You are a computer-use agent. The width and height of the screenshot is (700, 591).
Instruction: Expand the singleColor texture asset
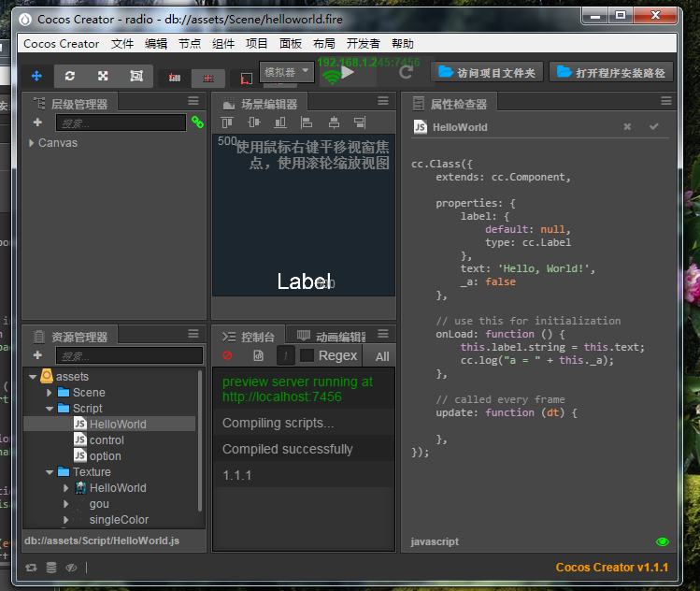point(66,520)
